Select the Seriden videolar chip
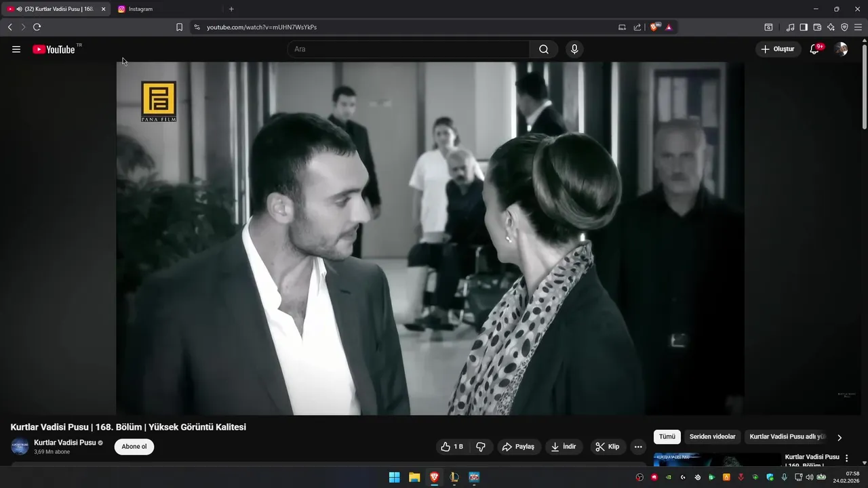Screen dimensions: 868x488 coord(712,436)
